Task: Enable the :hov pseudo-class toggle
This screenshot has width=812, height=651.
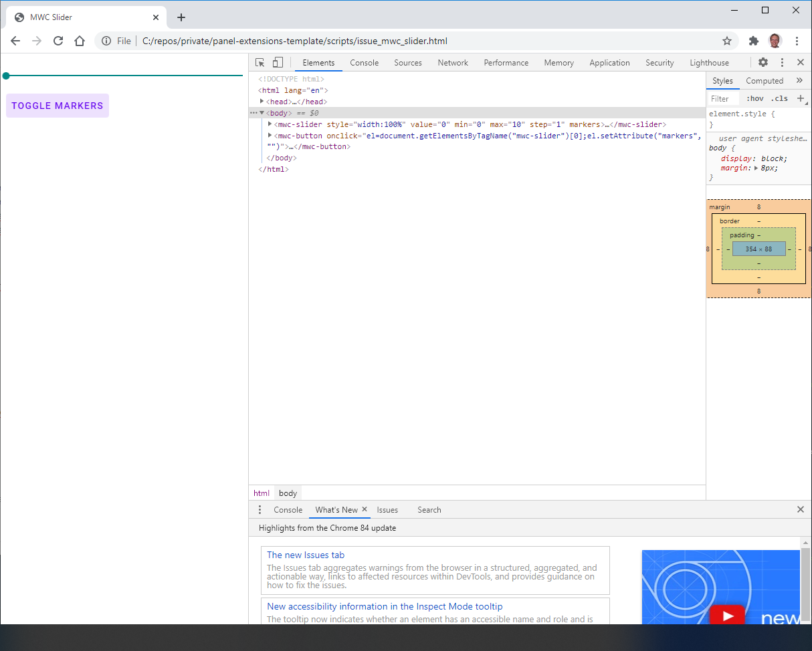Action: tap(754, 98)
